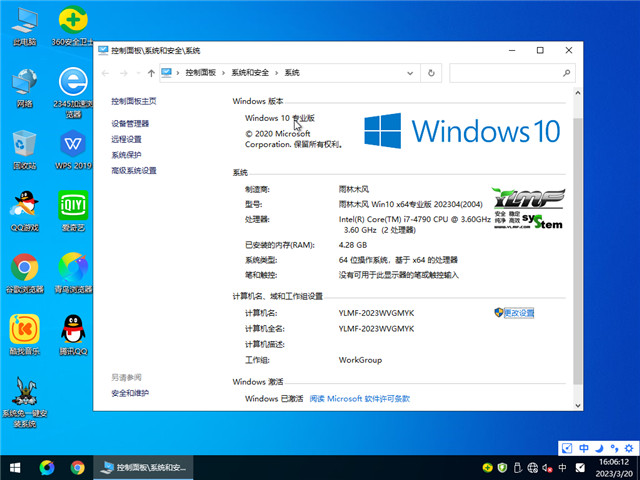Open network globe tray icon
The image size is (640, 480).
pos(533,468)
